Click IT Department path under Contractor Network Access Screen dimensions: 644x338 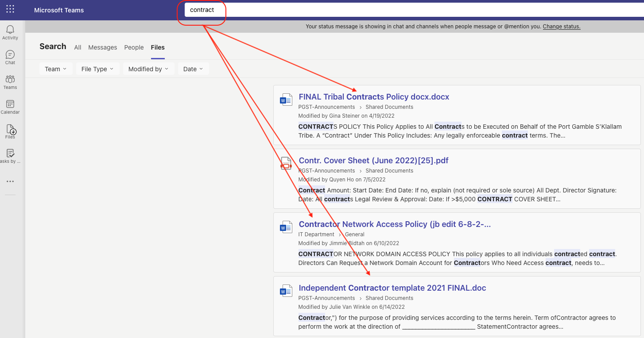316,234
